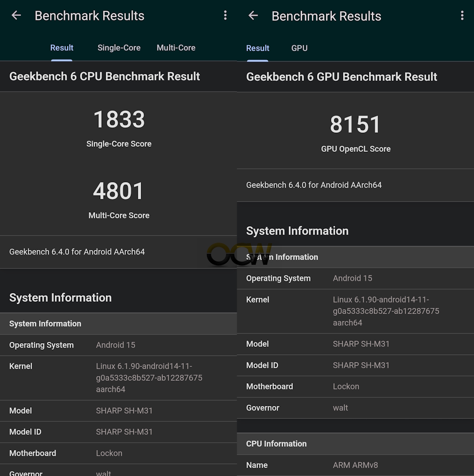
Task: Select Result tab on GPU benchmark screen
Action: (x=258, y=48)
